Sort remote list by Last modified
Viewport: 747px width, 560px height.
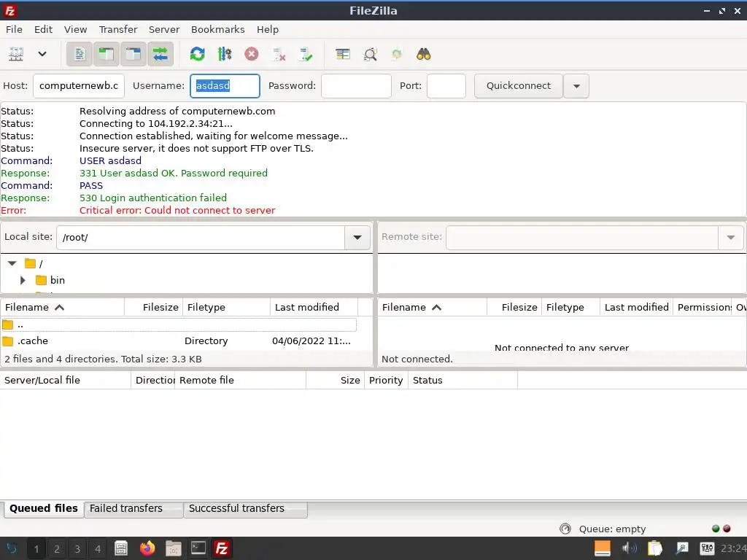pos(636,307)
